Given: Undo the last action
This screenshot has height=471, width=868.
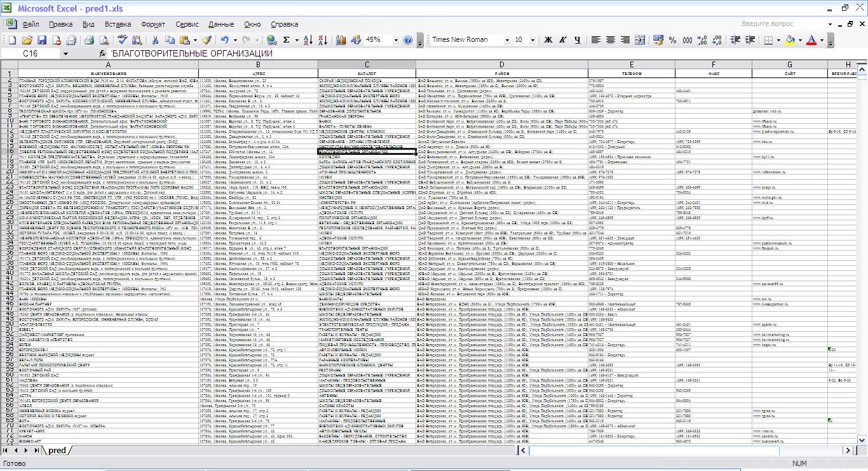Looking at the screenshot, I should pyautogui.click(x=224, y=39).
